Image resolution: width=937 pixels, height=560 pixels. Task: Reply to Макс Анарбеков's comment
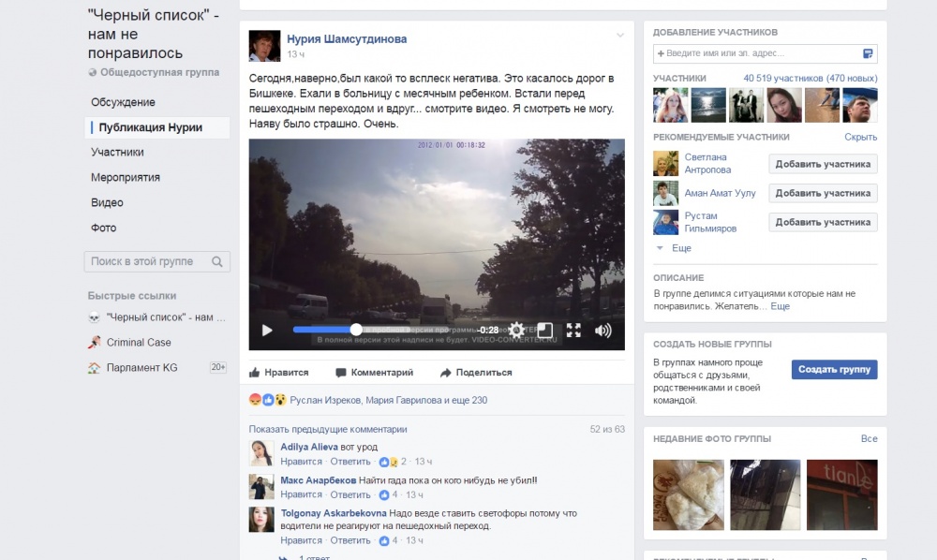(350, 494)
